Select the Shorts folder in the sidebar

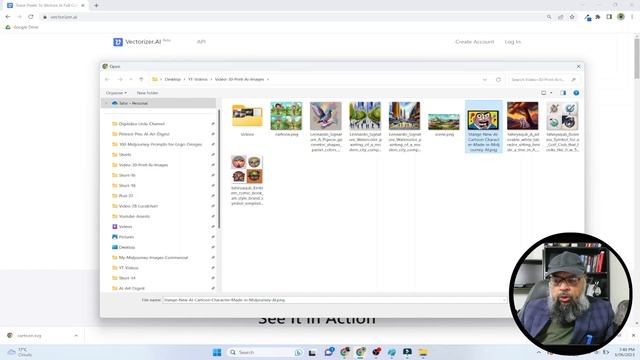point(124,155)
